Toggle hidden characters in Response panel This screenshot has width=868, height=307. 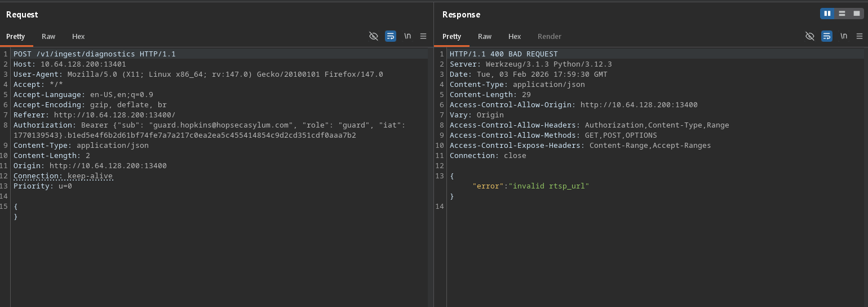pyautogui.click(x=810, y=36)
